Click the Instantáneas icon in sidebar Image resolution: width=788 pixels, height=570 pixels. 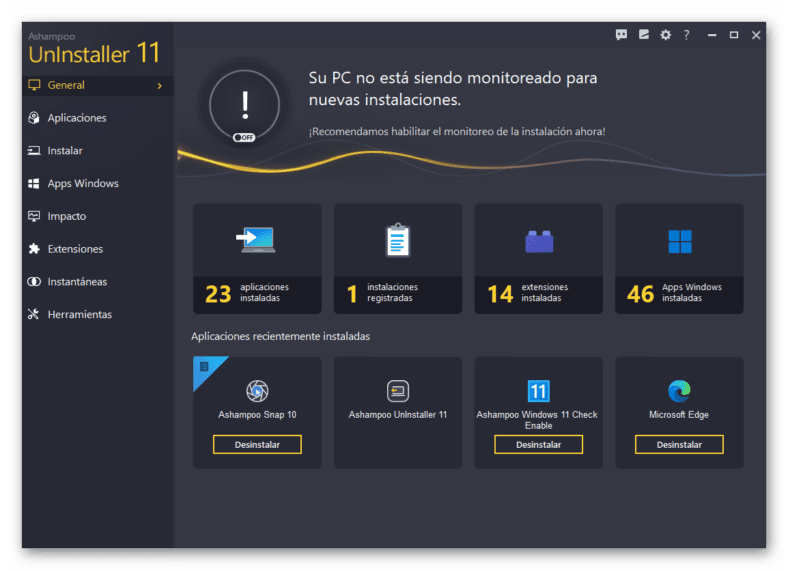coord(34,281)
